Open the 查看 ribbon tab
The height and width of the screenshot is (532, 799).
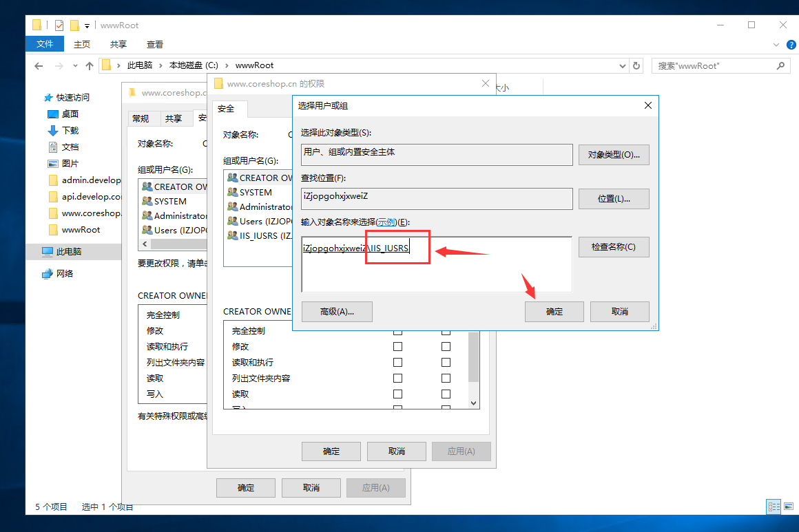(155, 44)
